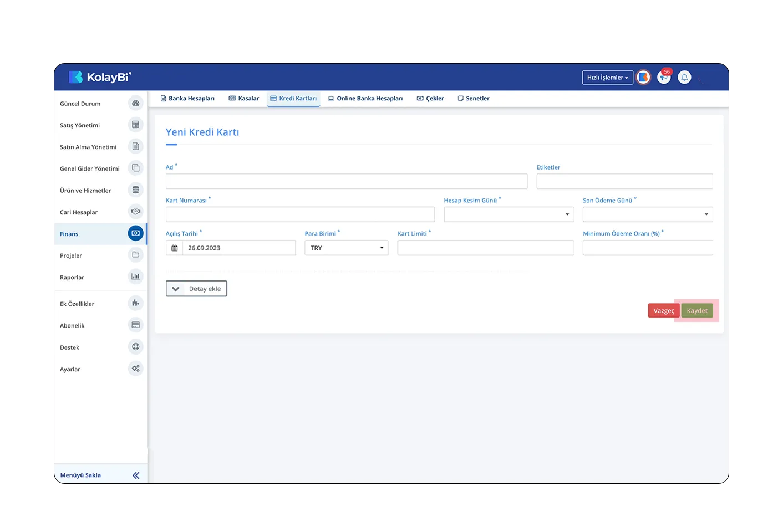
Task: Click Minimum Ödeme Oranı input field
Action: point(648,248)
